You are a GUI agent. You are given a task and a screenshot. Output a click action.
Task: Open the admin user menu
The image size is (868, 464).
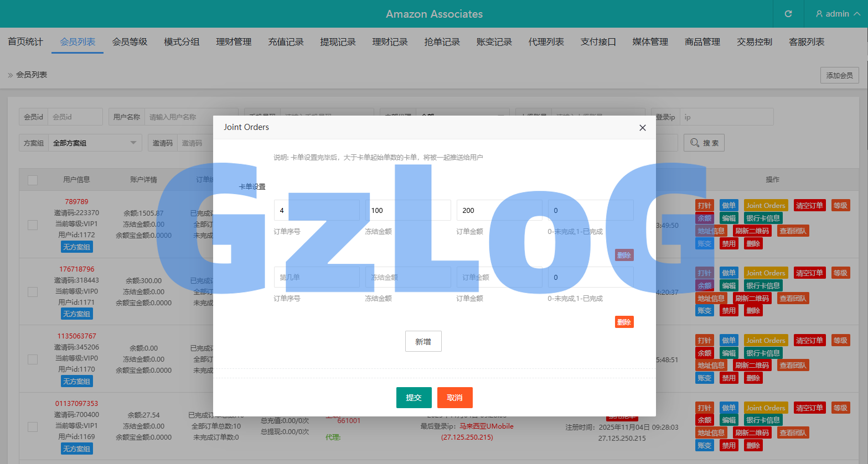tap(837, 14)
